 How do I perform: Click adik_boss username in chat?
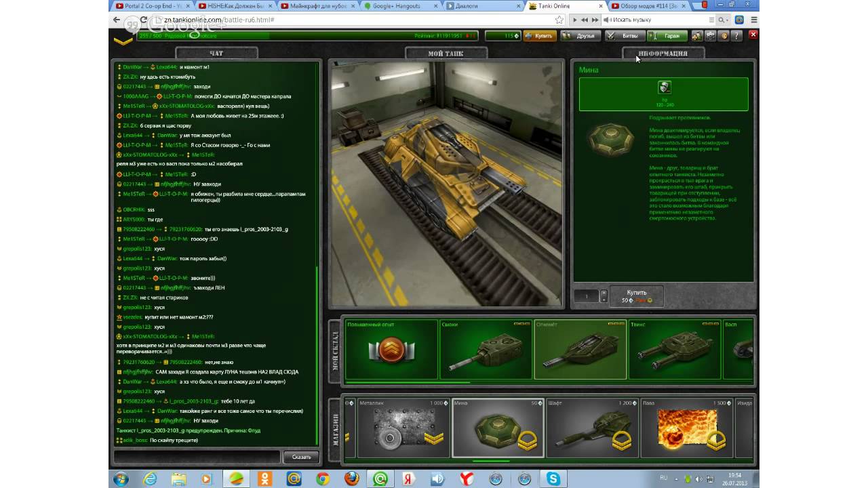[x=134, y=440]
